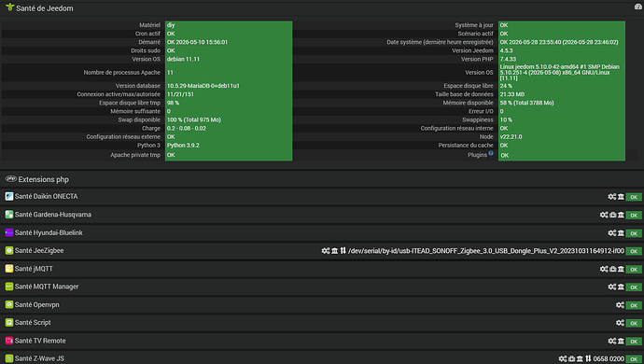Click the toolbox icon in Santé Z-Wave JS row
The image size is (644, 364).
(x=572, y=358)
